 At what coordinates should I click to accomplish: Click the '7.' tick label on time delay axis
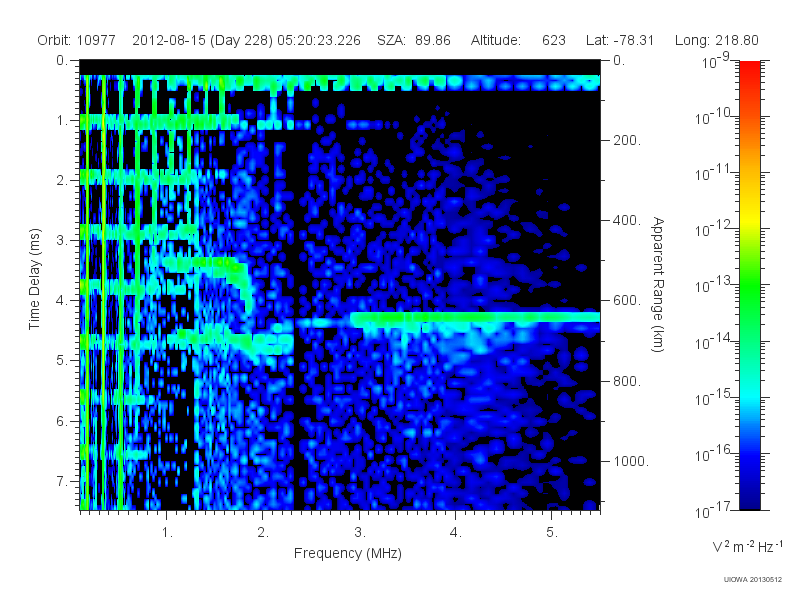62,481
